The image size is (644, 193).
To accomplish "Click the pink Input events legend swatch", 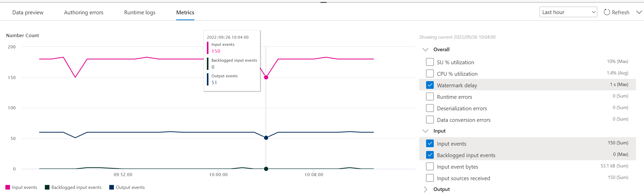I will point(8,187).
